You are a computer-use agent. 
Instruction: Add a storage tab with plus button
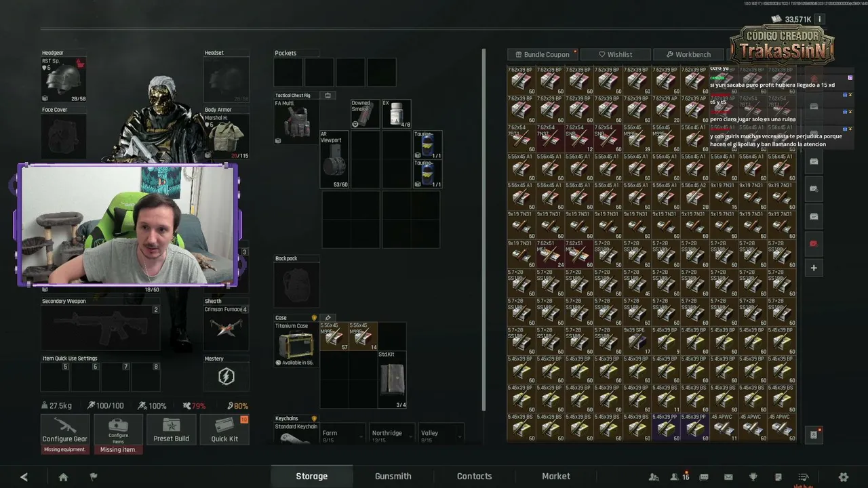coord(814,268)
